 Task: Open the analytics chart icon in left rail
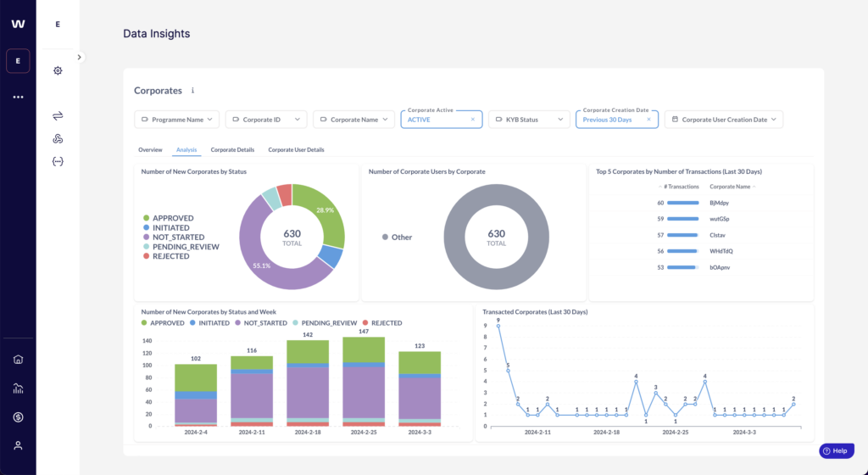click(x=18, y=388)
